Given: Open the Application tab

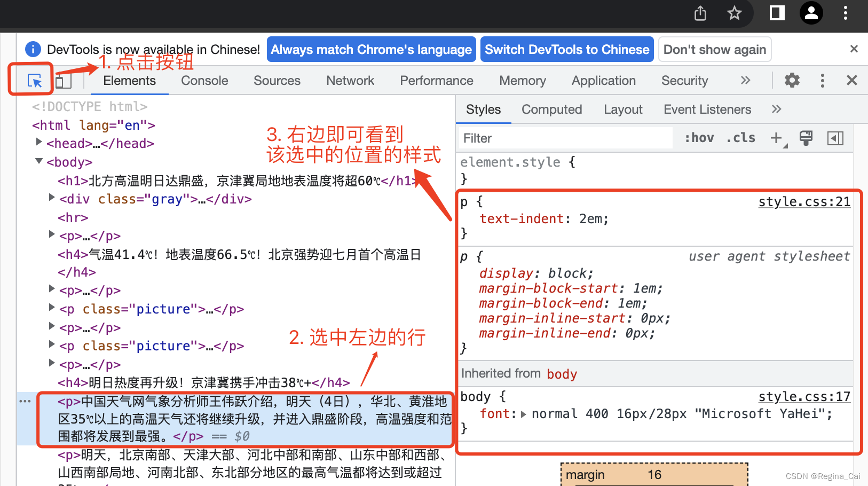Looking at the screenshot, I should pos(604,81).
